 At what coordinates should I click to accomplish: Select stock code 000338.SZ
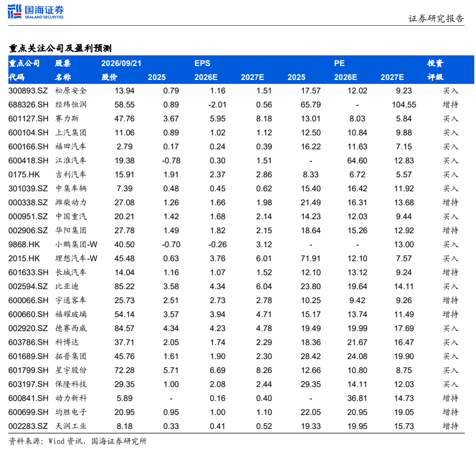[x=28, y=202]
